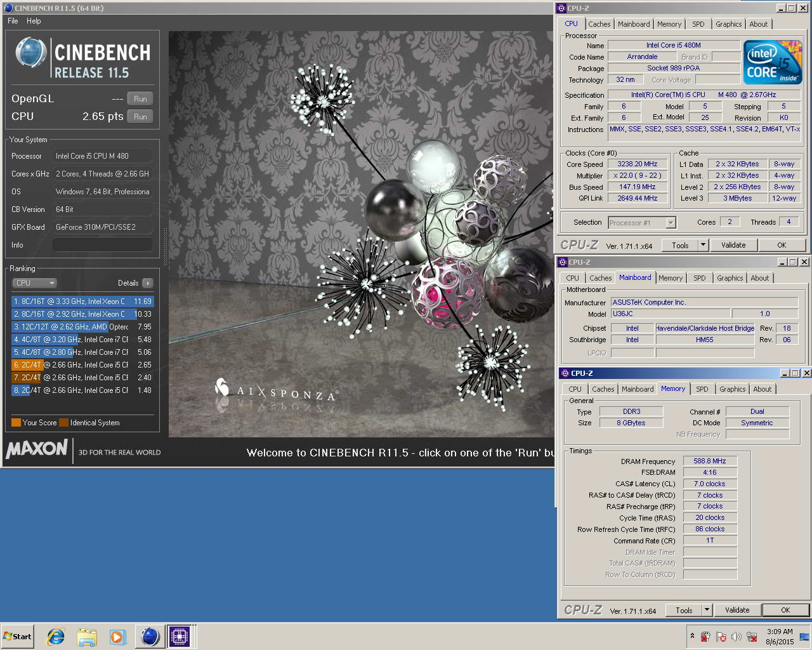This screenshot has width=812, height=650.
Task: Click the volume speaker tray icon
Action: click(736, 637)
